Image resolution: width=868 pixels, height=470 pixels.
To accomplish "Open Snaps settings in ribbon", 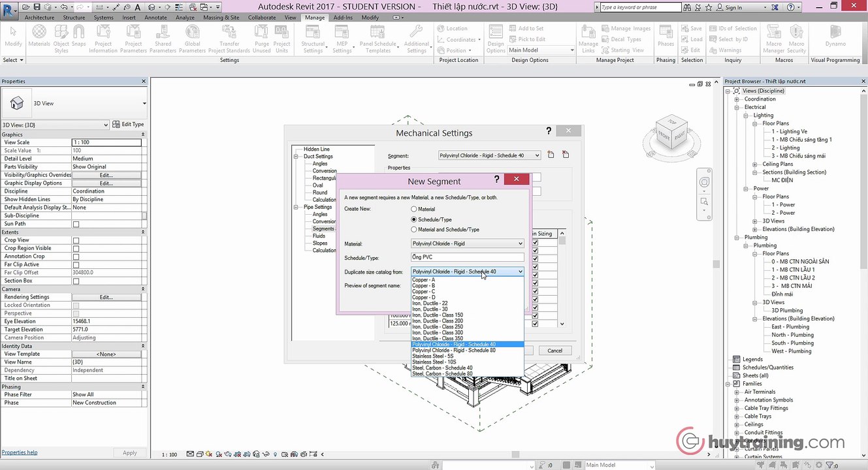I will (x=79, y=38).
